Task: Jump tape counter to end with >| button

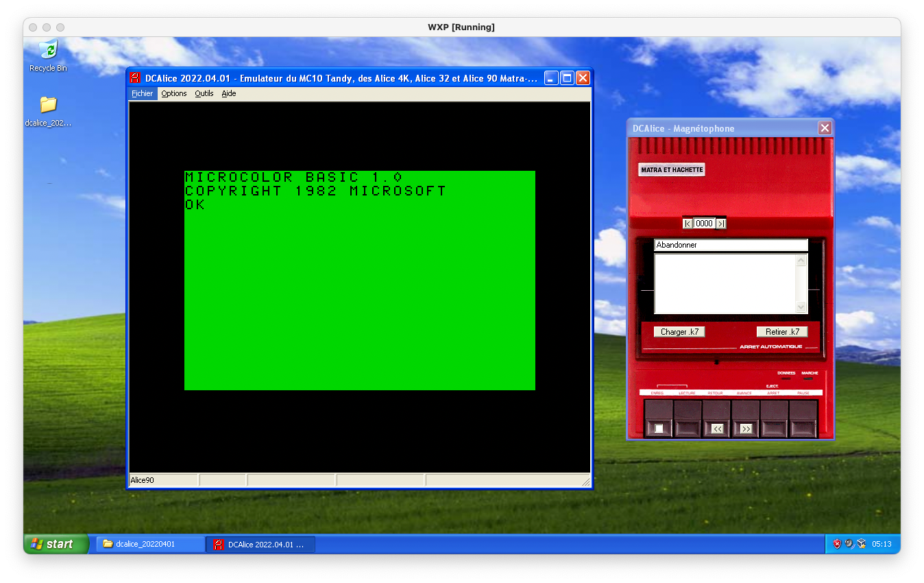Action: click(x=720, y=224)
